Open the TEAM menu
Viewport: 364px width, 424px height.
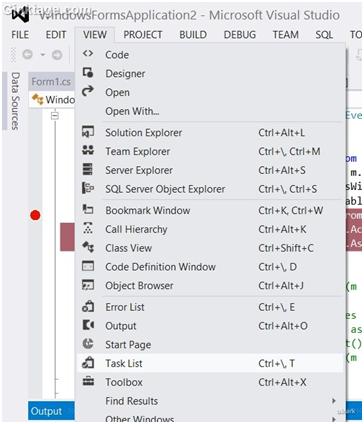tap(286, 35)
